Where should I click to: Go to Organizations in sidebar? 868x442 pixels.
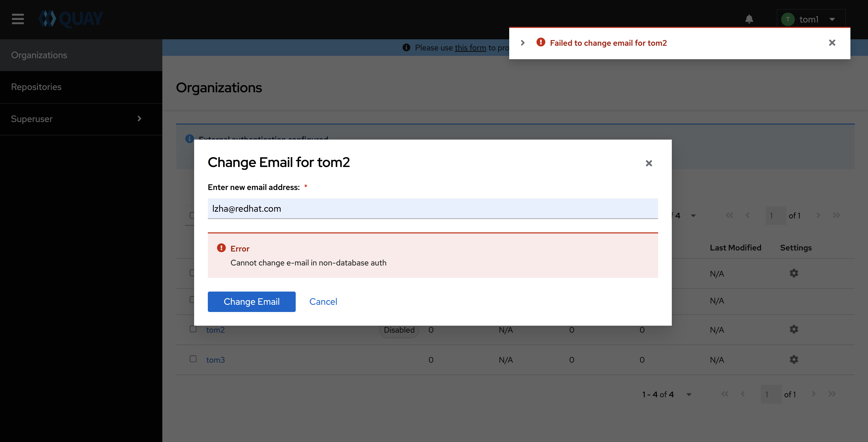39,55
